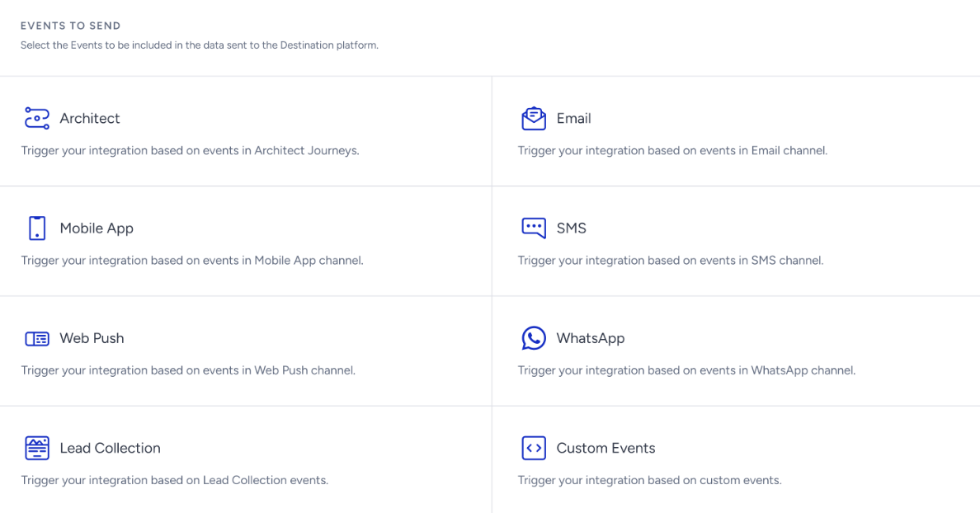
Task: Click the WhatsApp channel trigger description
Action: pos(686,370)
